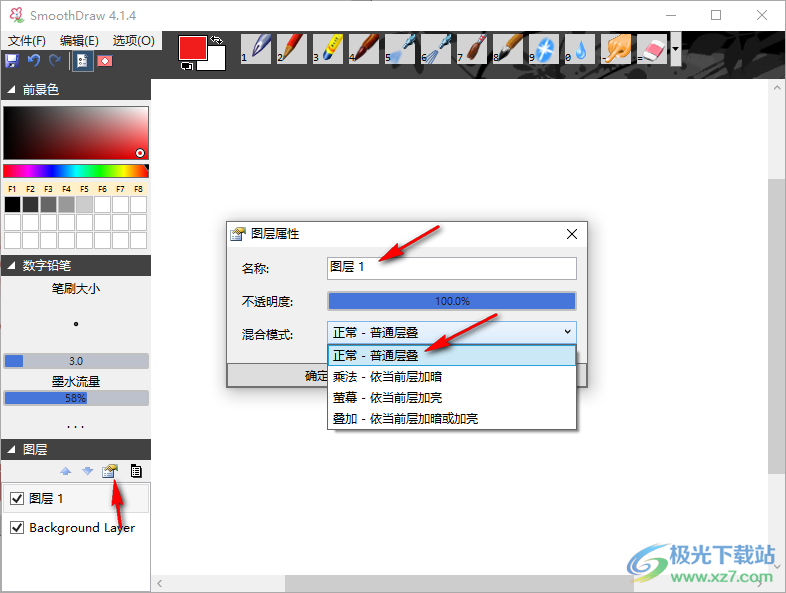786x593 pixels.
Task: Select the Background Layer row
Action: 76,527
